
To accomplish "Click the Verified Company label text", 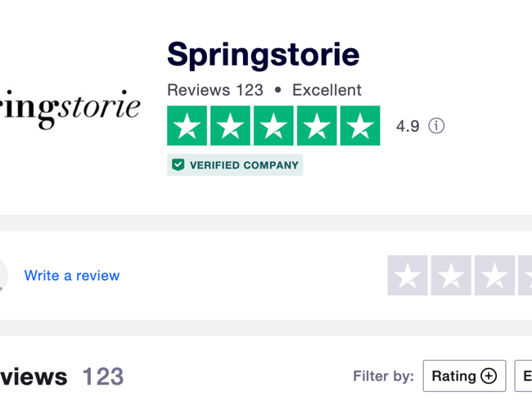I will click(x=244, y=165).
